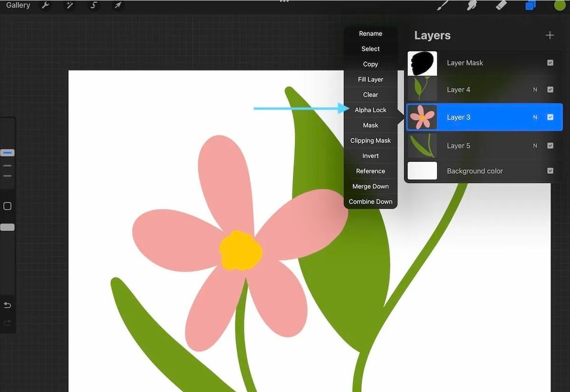Open the blend mode menu on Layer 3
This screenshot has height=392, width=570.
[534, 117]
